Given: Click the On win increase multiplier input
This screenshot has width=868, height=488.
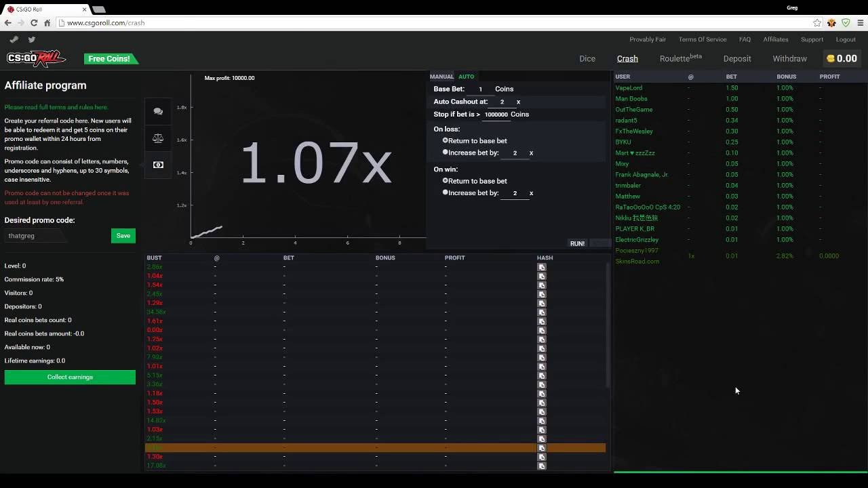Looking at the screenshot, I should click(x=515, y=193).
